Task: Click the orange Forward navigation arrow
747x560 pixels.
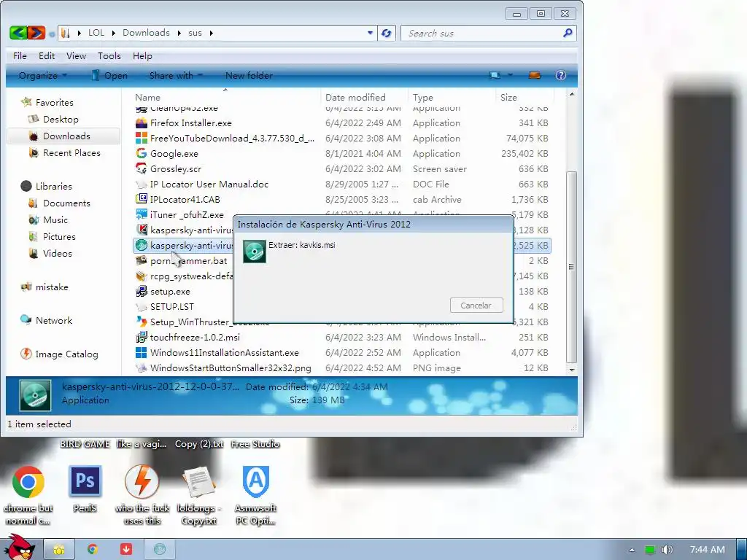Action: tap(36, 33)
